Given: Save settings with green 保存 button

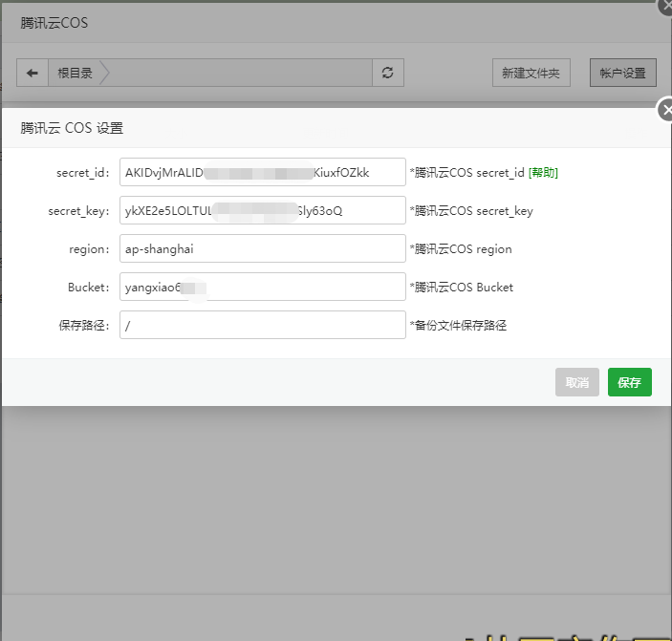Looking at the screenshot, I should point(630,382).
